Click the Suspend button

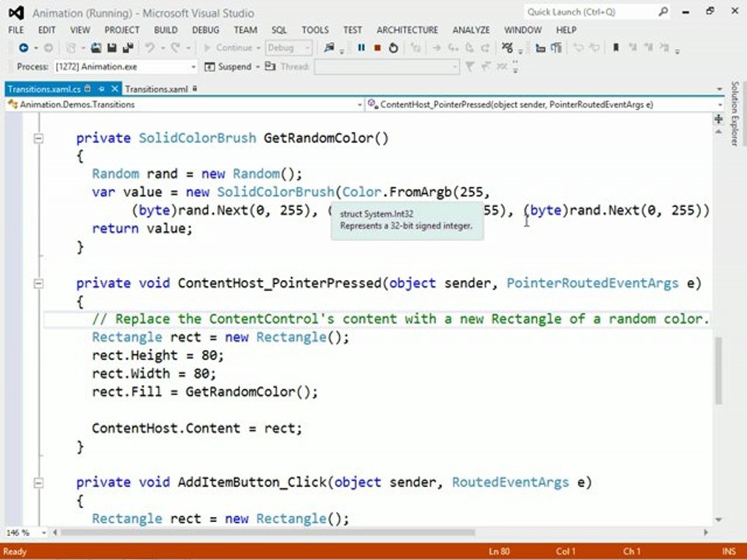click(229, 67)
